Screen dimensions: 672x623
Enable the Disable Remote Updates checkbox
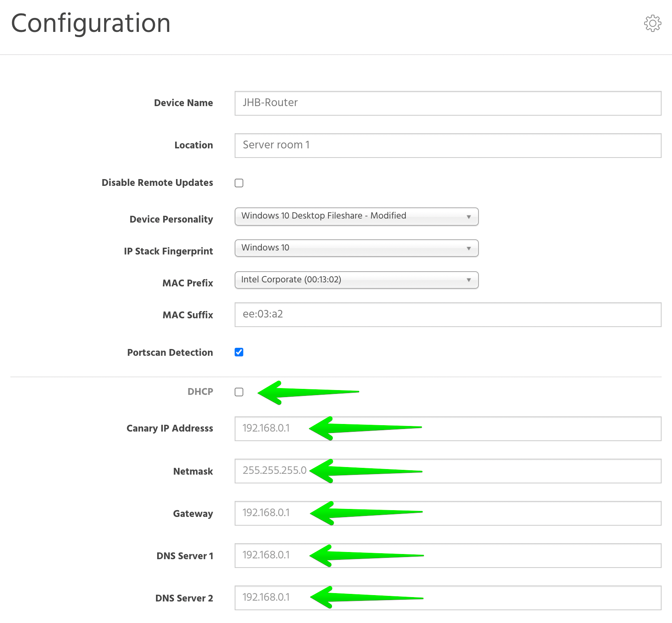(x=239, y=183)
